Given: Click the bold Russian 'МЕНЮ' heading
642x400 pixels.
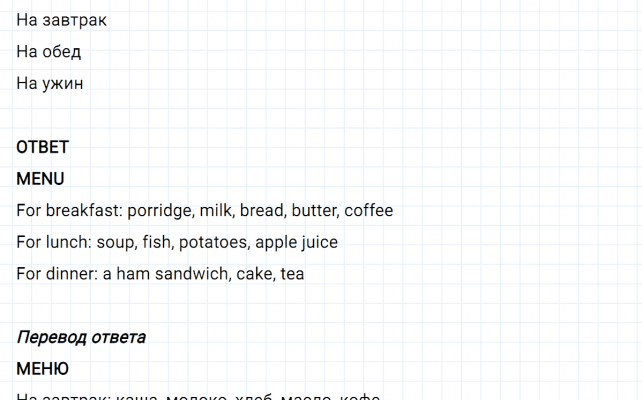Looking at the screenshot, I should tap(43, 369).
